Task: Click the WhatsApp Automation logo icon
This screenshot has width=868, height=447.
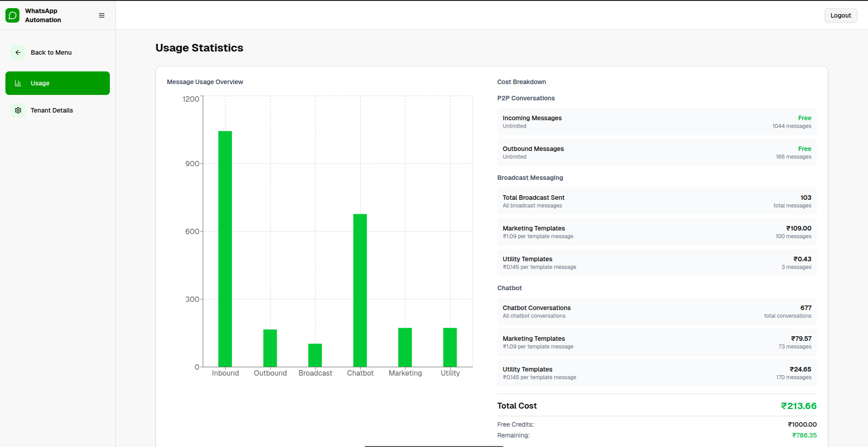Action: (x=13, y=15)
